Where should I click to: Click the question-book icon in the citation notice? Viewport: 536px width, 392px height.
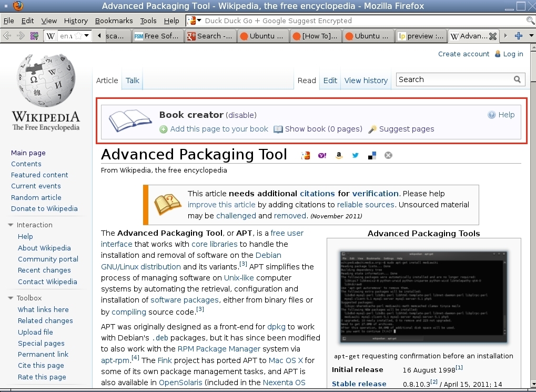[x=168, y=204]
